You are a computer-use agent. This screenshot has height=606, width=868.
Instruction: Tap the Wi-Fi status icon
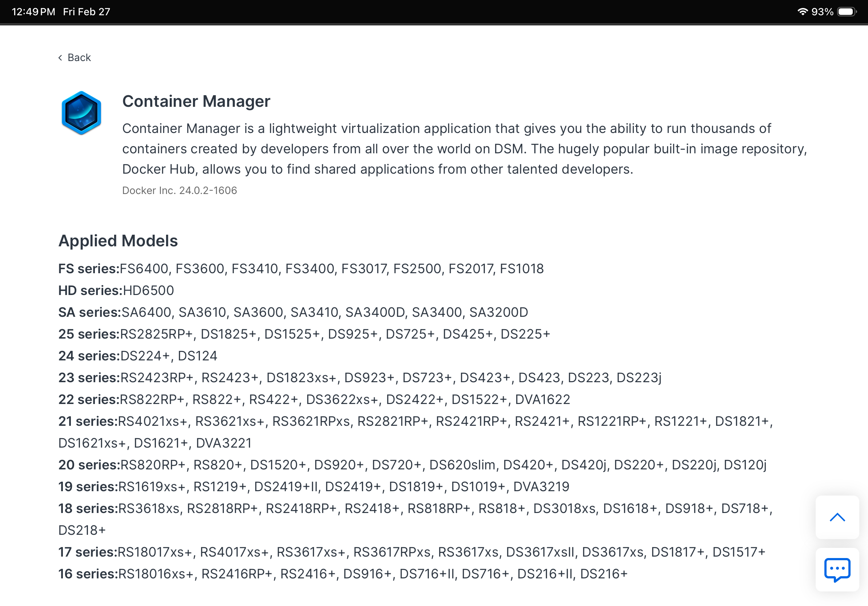(802, 12)
